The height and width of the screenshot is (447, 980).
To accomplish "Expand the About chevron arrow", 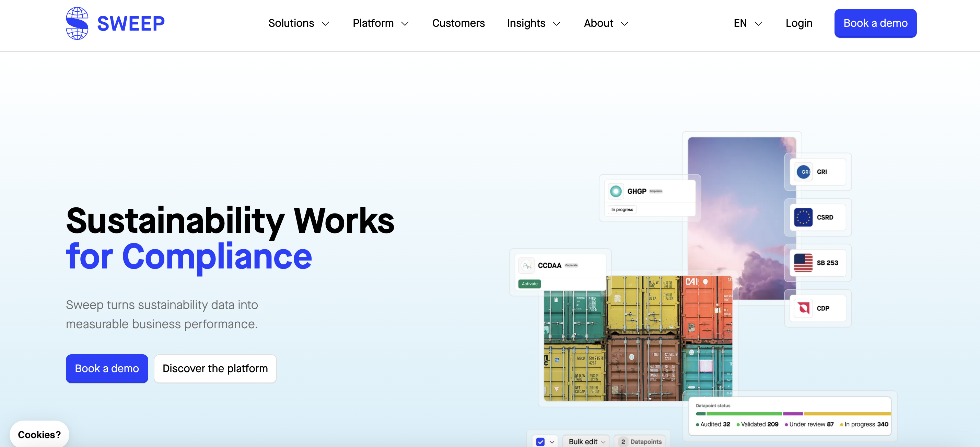I will 624,24.
